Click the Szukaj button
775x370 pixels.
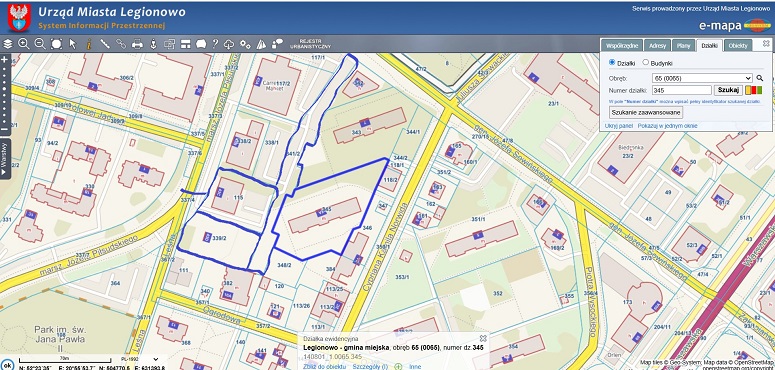click(x=728, y=90)
